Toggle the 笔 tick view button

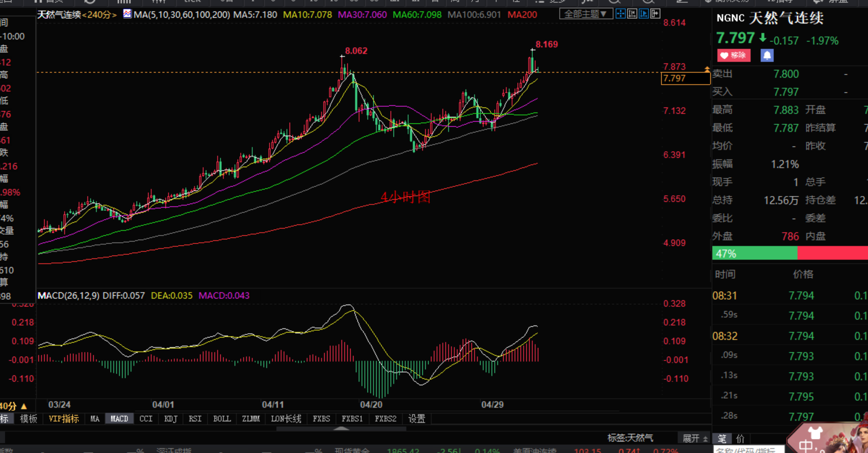(722, 439)
